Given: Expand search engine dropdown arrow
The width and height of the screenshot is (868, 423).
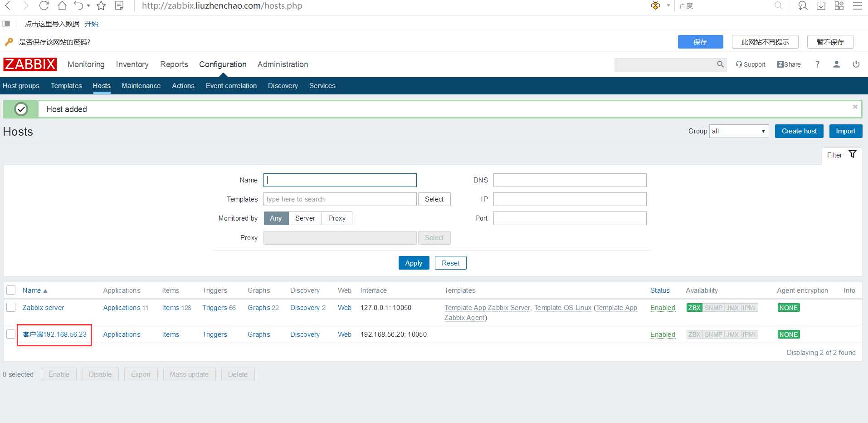Looking at the screenshot, I should pyautogui.click(x=668, y=5).
